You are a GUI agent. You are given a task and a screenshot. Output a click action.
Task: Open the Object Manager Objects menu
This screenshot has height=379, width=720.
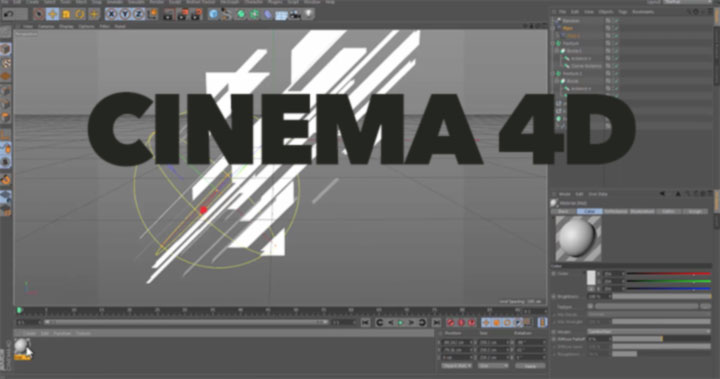click(x=606, y=12)
